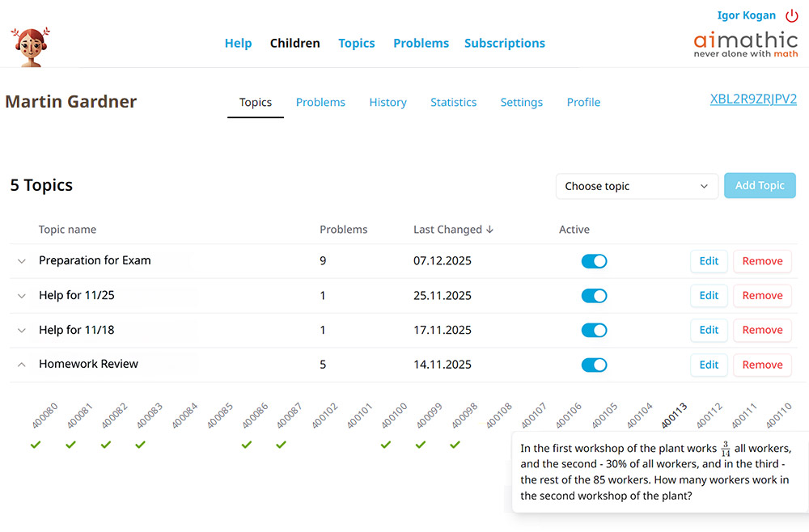Viewport: 809px width, 532px height.
Task: Switch to the Statistics tab
Action: pos(453,103)
